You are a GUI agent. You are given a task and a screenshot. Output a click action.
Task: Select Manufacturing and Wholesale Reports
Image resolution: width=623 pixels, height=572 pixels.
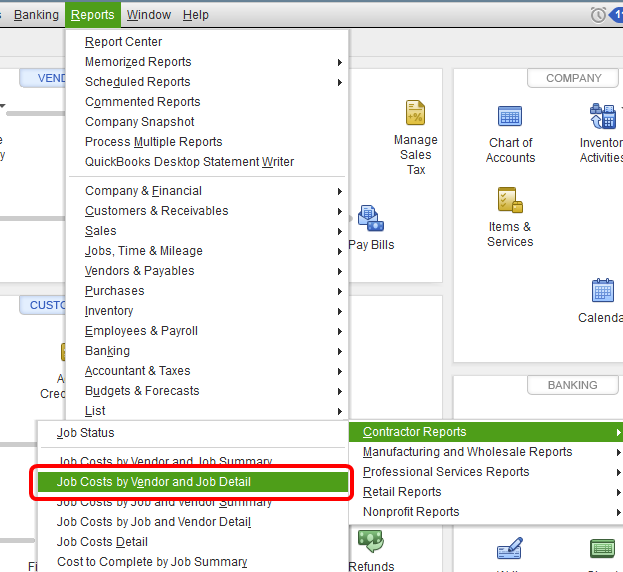[x=486, y=452]
